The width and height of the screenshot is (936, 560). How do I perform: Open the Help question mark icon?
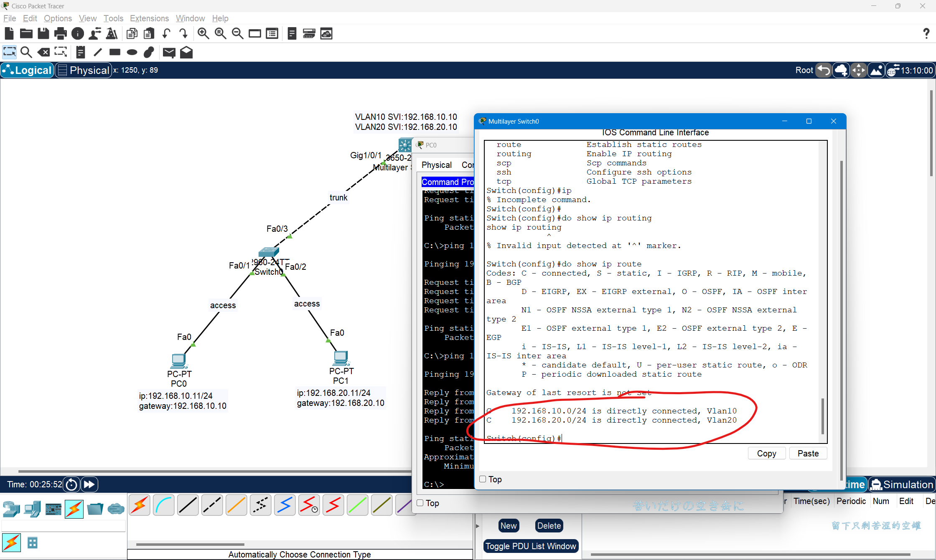tap(926, 33)
